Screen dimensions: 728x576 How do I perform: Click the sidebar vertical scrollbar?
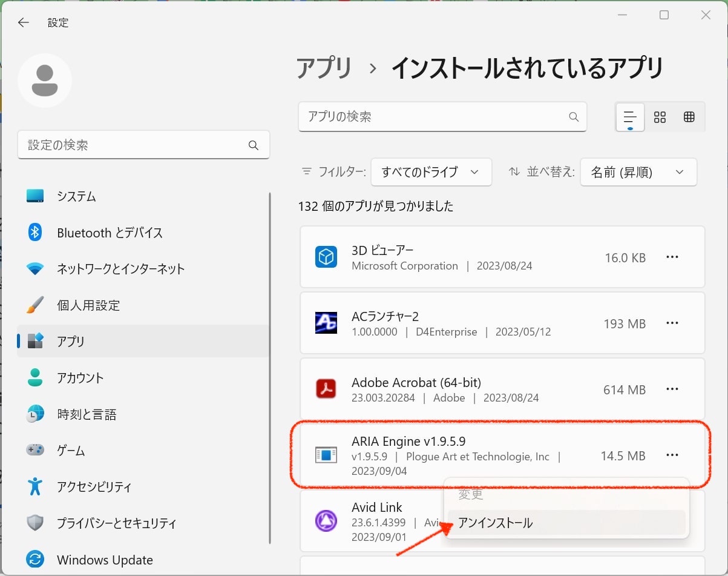click(x=270, y=368)
